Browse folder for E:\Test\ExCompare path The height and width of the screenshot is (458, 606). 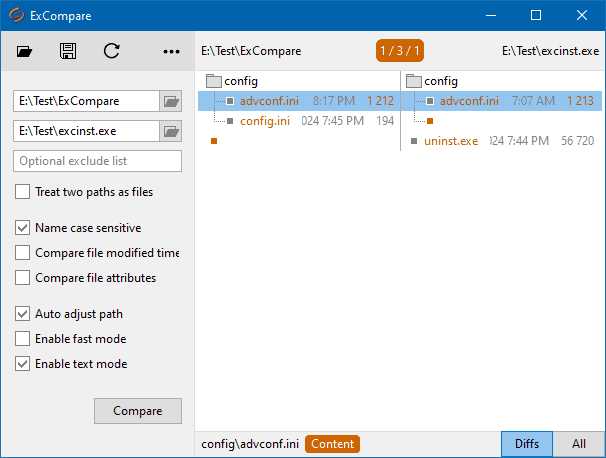[171, 101]
